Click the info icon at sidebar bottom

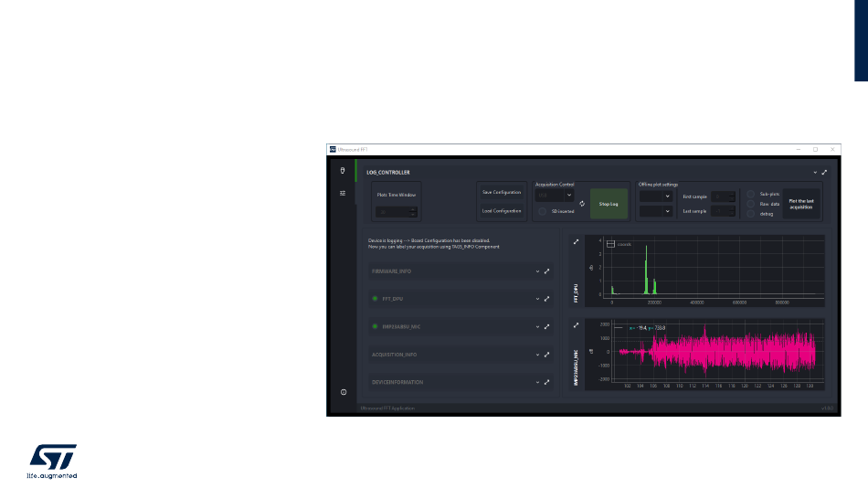[x=343, y=391]
